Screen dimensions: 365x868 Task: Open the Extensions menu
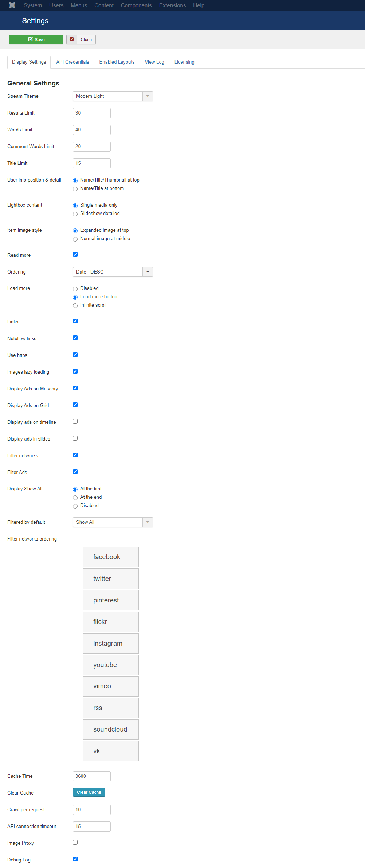[173, 5]
